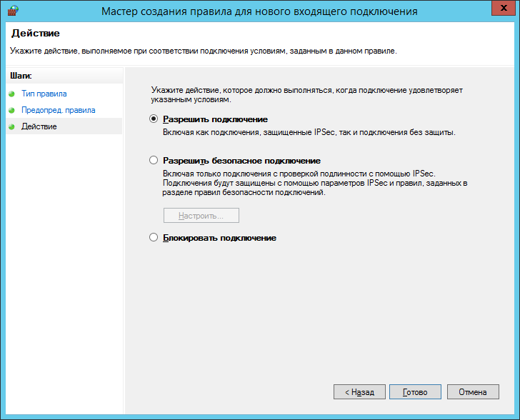Click the green bullet beside Действие step
Screen dimensions: 520x420
click(x=11, y=126)
